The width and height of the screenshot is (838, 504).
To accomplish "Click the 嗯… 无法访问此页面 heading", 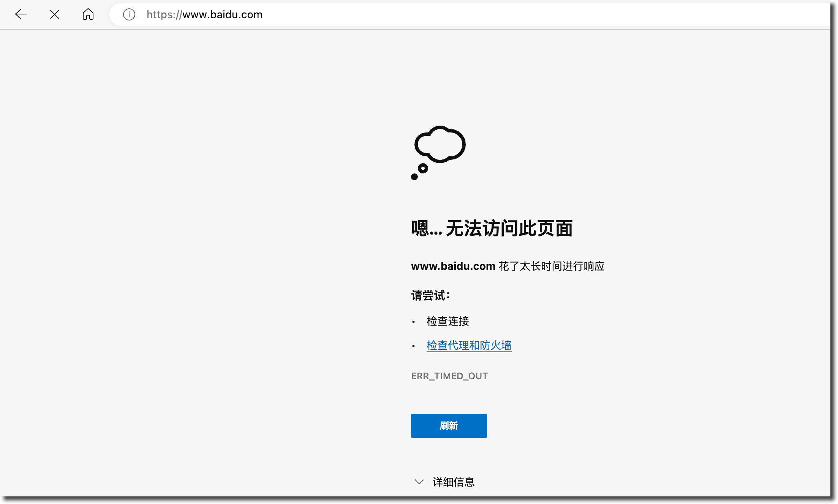I will (x=492, y=228).
